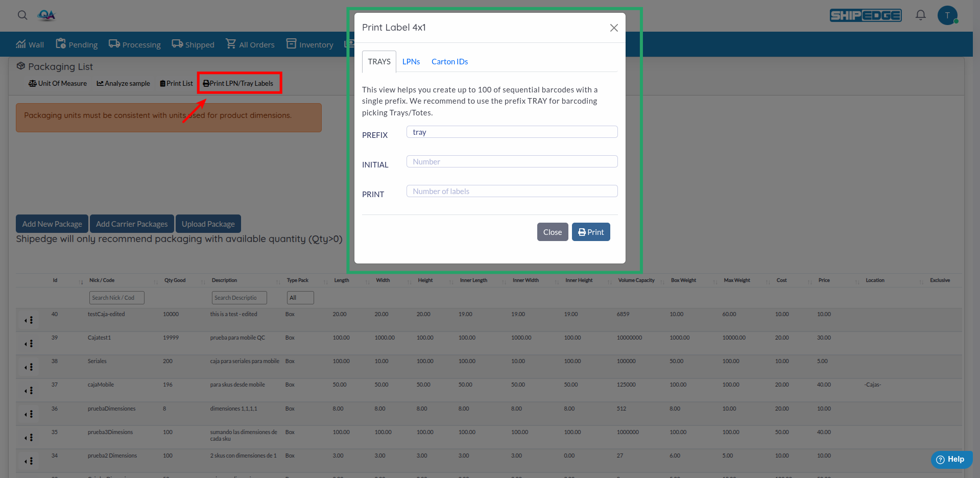The height and width of the screenshot is (478, 980).
Task: Focus the PREFIX input field
Action: pos(512,132)
